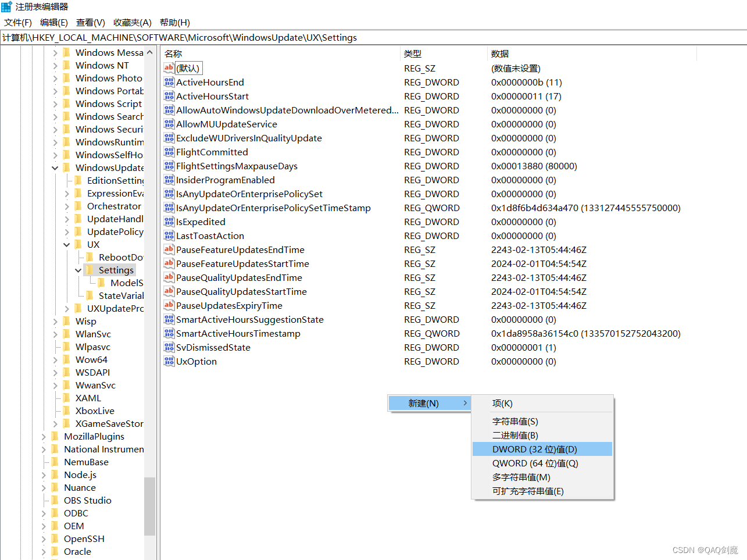Open the 帮助(H) menu
This screenshot has height=560, width=747.
pyautogui.click(x=175, y=22)
